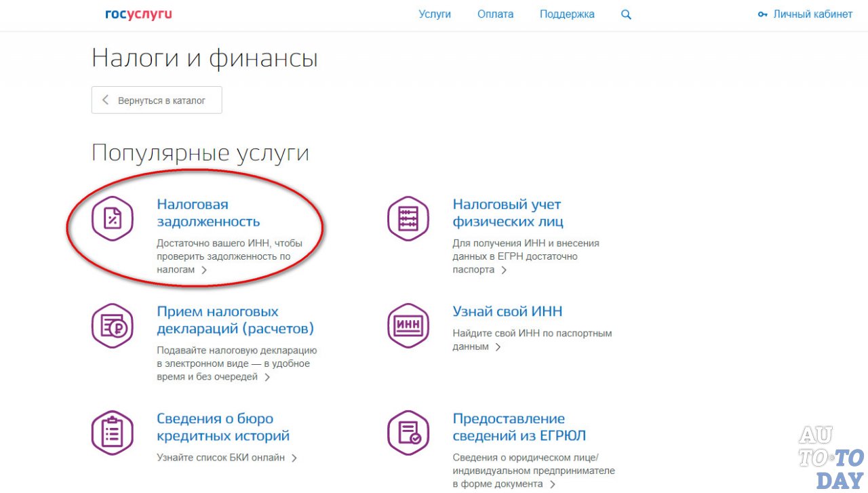Open the Услуги menu
Screen dimensions: 868x493
pyautogui.click(x=435, y=14)
